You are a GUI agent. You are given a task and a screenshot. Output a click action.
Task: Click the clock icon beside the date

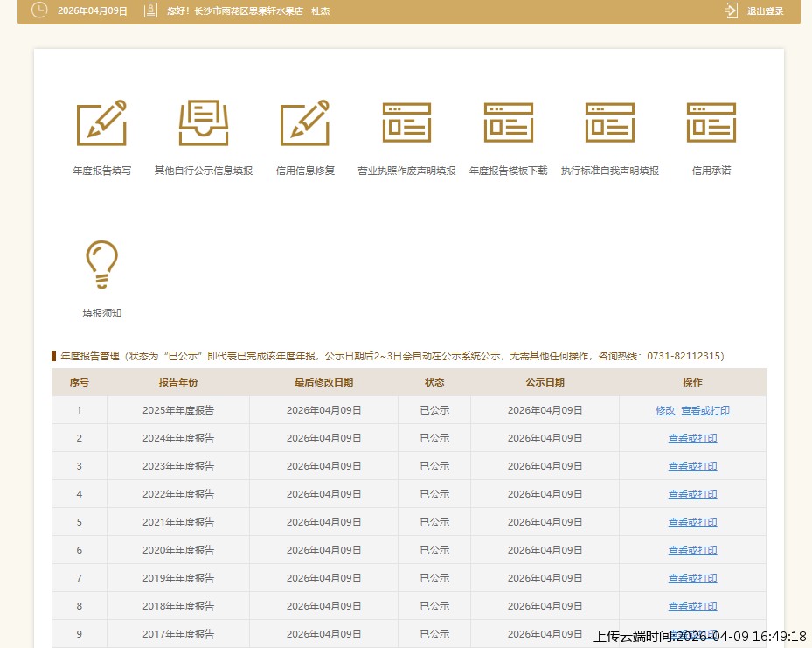point(40,10)
